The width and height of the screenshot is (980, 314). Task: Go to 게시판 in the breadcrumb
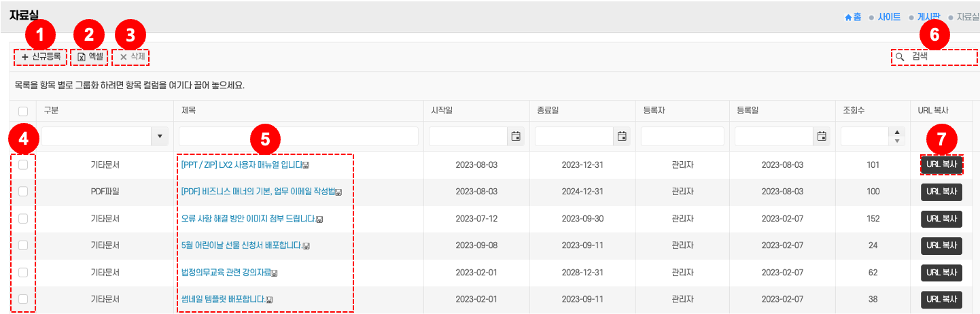click(929, 17)
